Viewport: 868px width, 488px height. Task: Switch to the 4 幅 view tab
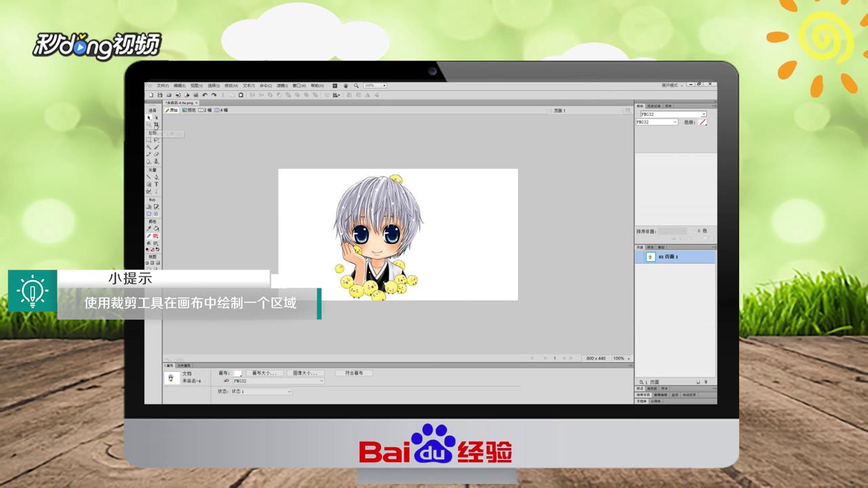click(221, 110)
